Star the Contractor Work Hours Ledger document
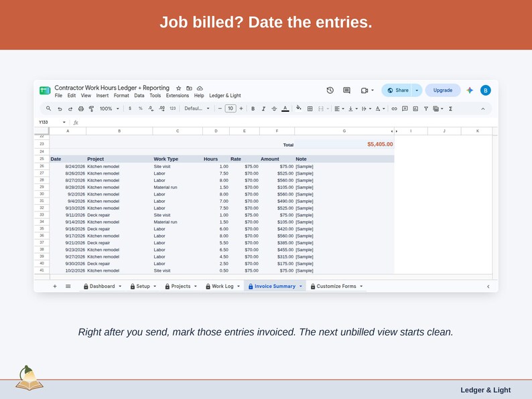Viewport: 532px width, 399px height. (178, 88)
